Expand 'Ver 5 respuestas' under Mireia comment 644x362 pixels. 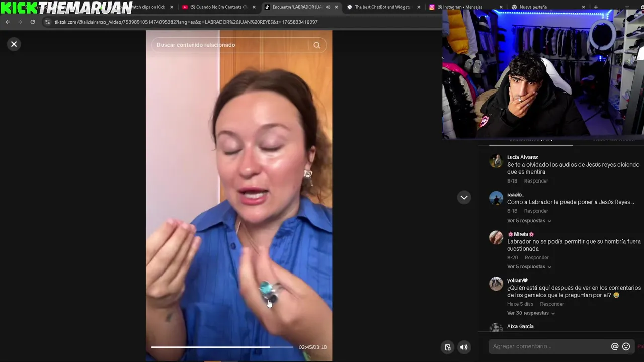(x=529, y=267)
